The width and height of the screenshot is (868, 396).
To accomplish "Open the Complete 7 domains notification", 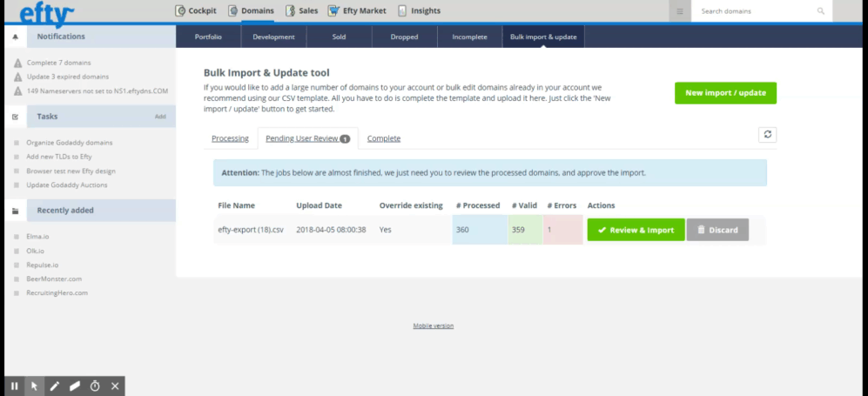I will 58,63.
